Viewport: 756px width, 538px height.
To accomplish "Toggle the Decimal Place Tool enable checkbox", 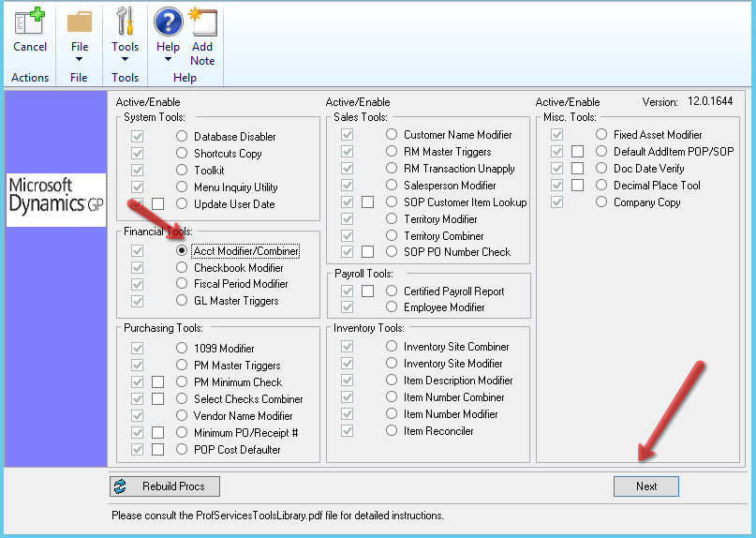I will (577, 186).
